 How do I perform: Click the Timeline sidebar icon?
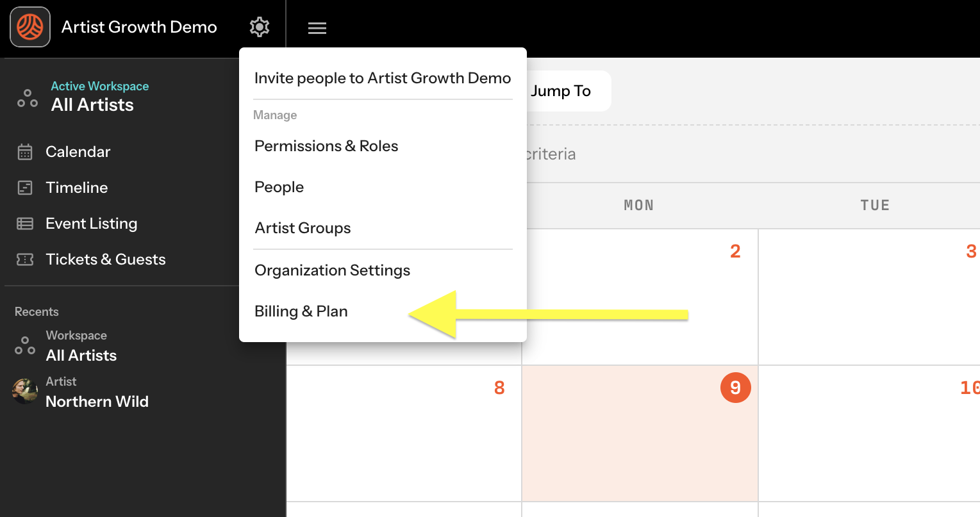25,188
